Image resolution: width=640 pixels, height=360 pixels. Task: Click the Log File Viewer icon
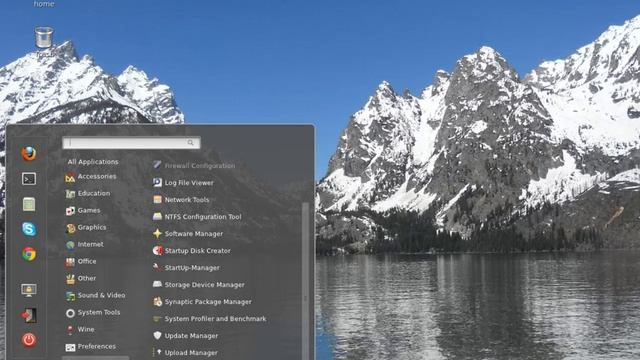click(157, 182)
